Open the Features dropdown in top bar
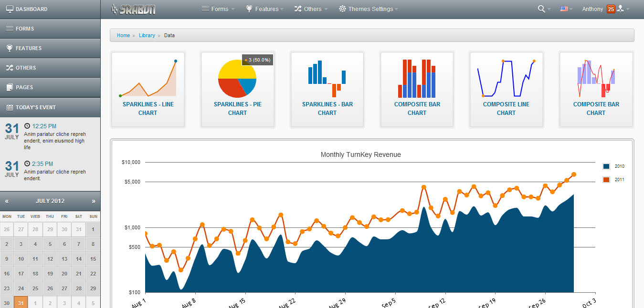This screenshot has width=644, height=308. [265, 9]
